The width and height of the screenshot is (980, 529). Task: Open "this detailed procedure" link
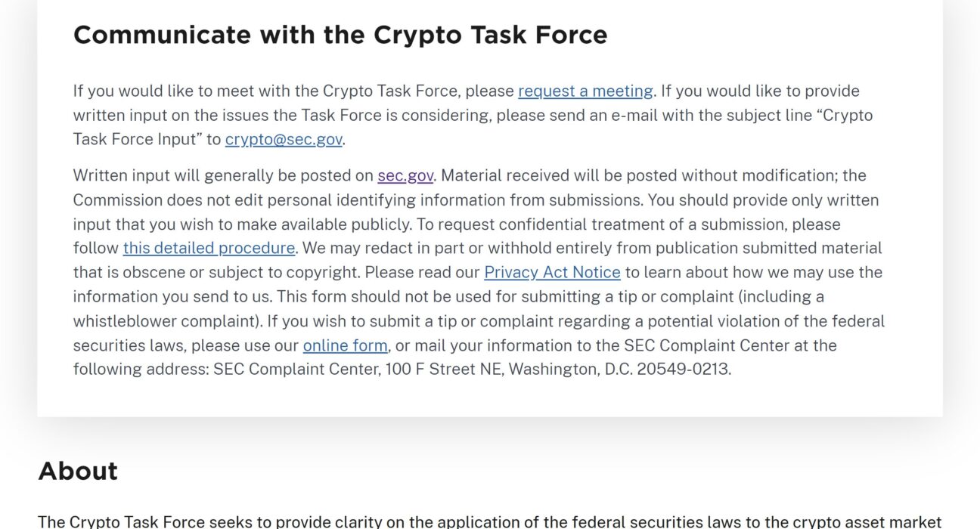[209, 248]
